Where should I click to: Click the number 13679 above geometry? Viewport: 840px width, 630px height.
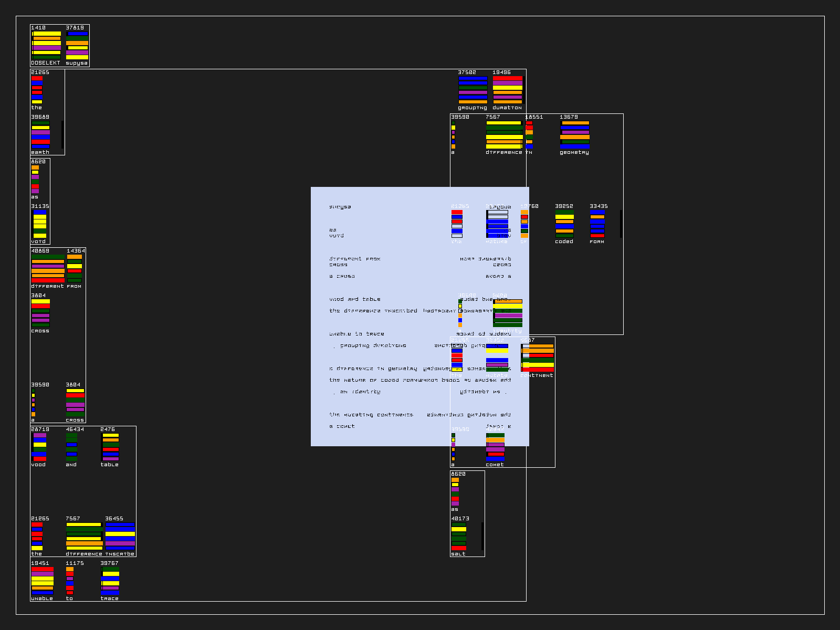click(569, 117)
